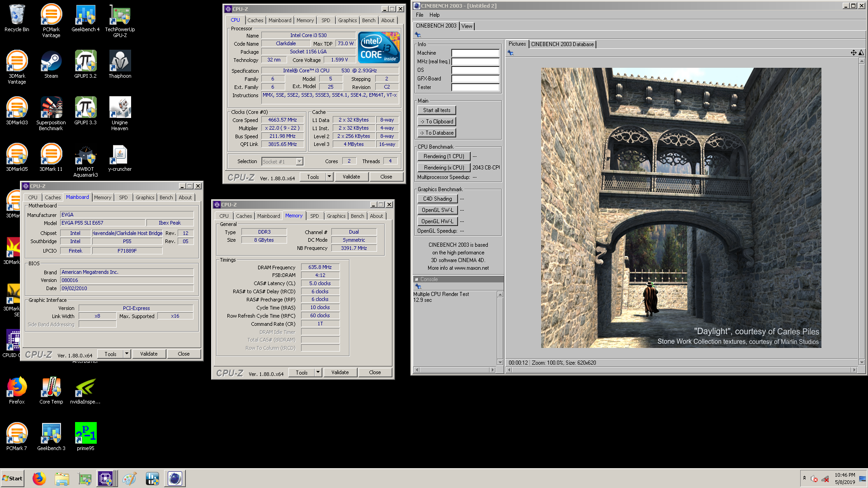Run Rendering (1 CPU) benchmark
The image size is (868, 488).
click(443, 156)
